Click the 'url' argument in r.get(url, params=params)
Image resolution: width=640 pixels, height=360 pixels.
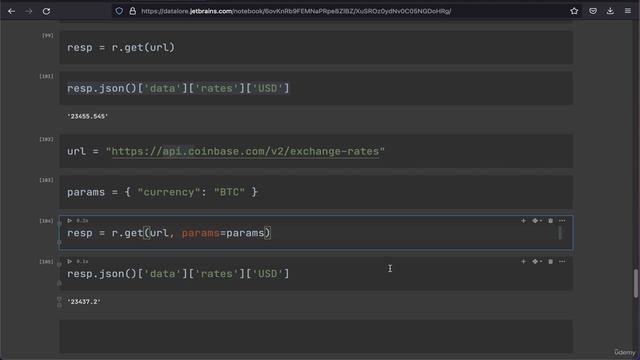coord(159,233)
